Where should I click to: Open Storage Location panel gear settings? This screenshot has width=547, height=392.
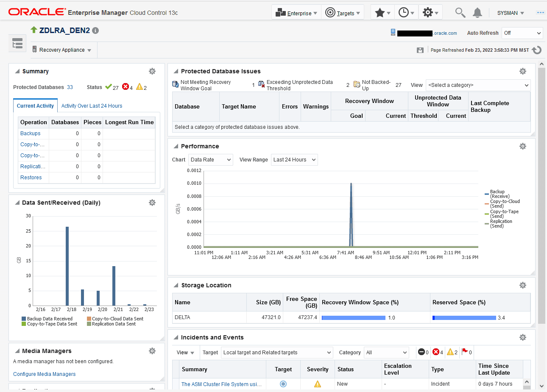pyautogui.click(x=523, y=285)
